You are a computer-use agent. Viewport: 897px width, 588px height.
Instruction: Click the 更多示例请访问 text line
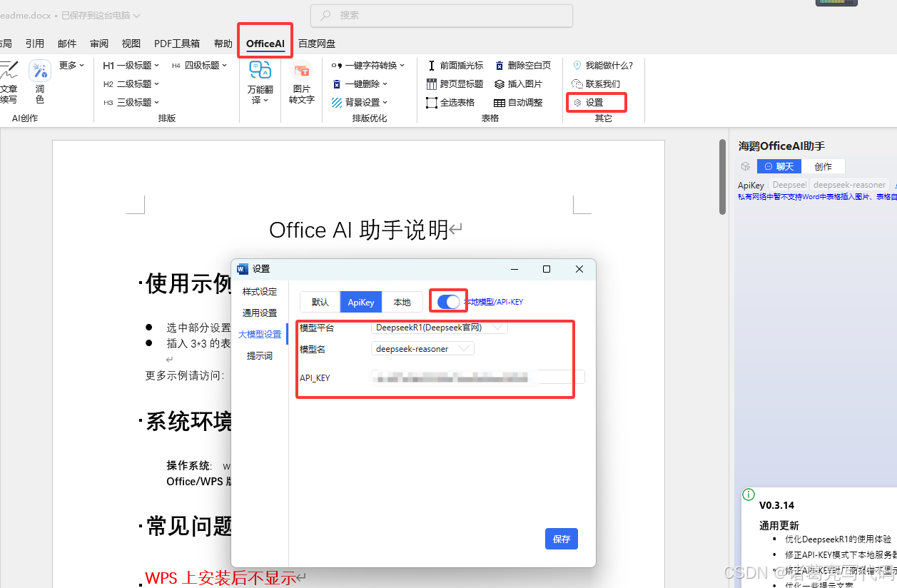[x=185, y=375]
